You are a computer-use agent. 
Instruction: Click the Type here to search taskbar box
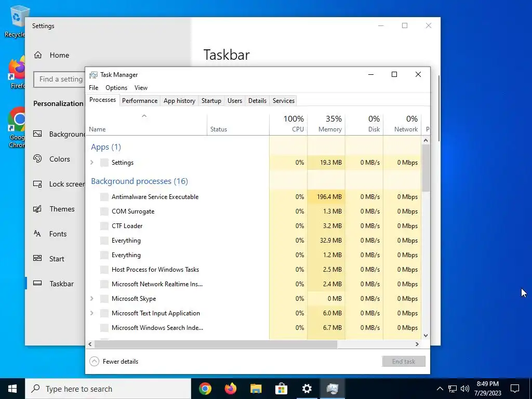click(108, 389)
